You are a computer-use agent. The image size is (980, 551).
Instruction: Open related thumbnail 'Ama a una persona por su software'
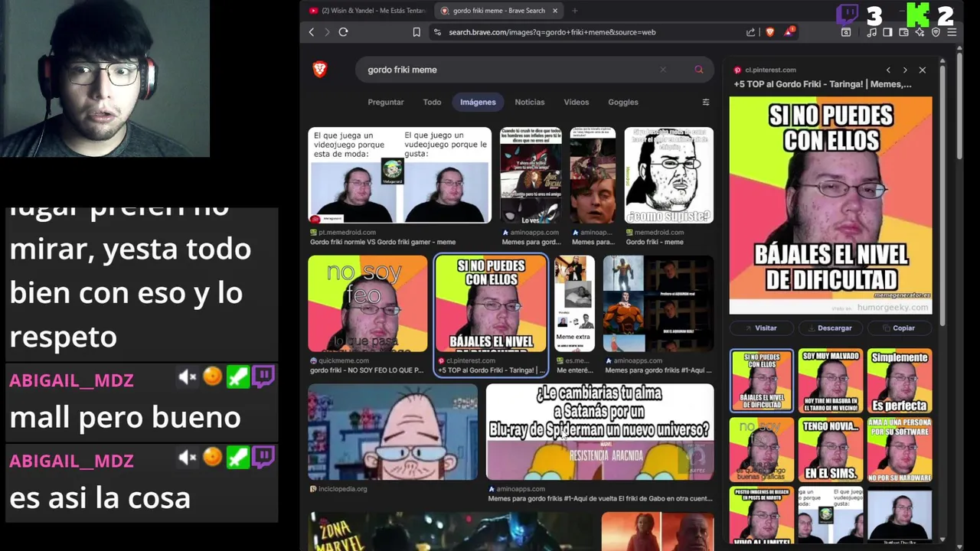click(899, 449)
